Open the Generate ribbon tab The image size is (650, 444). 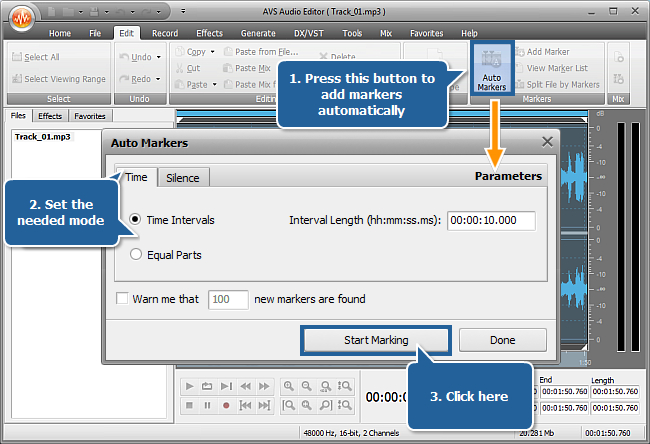(258, 33)
